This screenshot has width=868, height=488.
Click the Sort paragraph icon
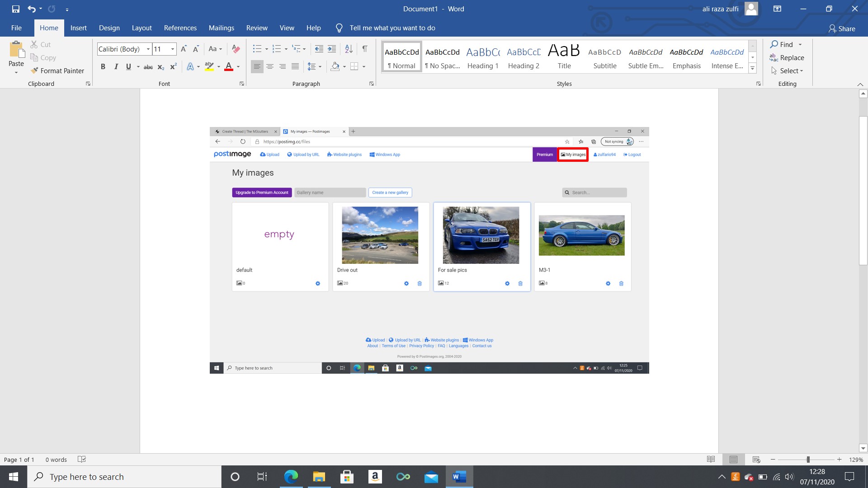[x=349, y=49]
